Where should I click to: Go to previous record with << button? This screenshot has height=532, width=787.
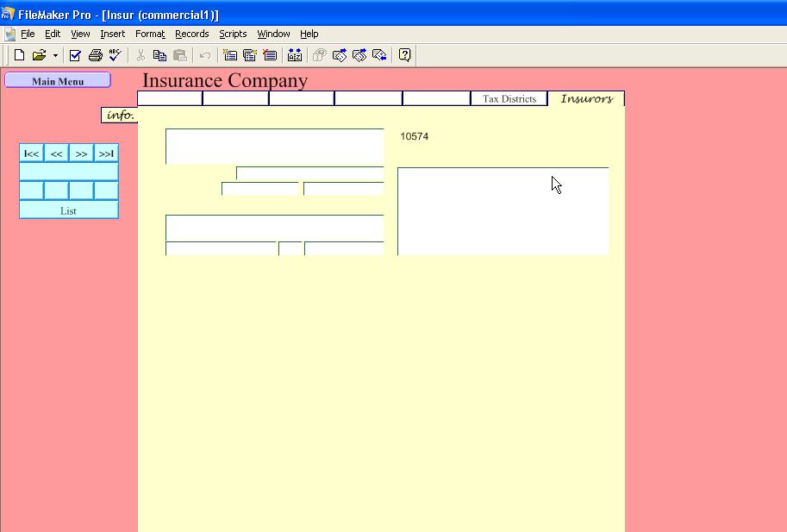56,153
